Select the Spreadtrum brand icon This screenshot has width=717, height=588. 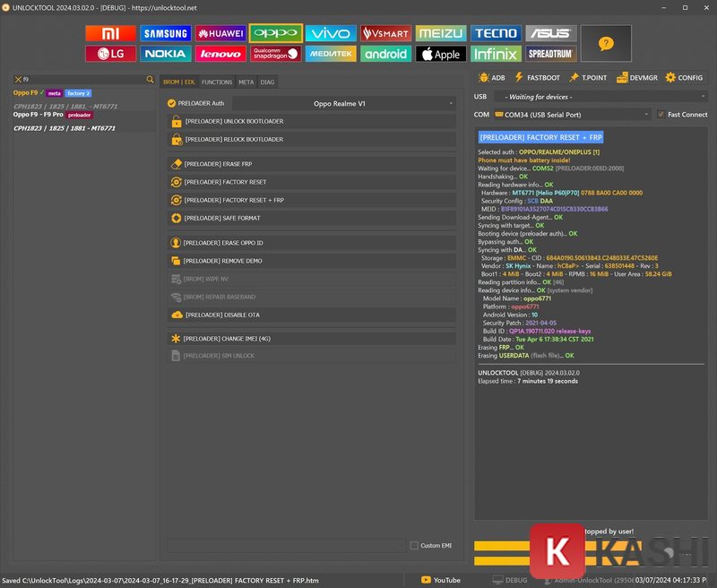point(550,54)
